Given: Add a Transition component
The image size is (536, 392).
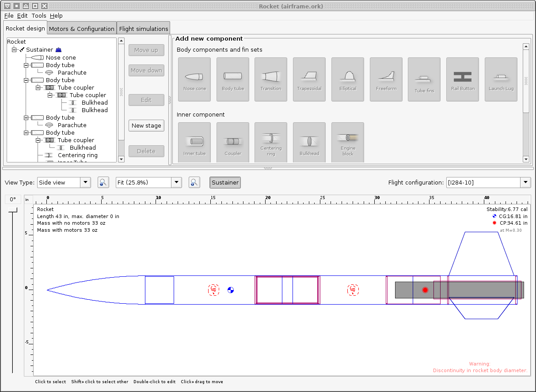Looking at the screenshot, I should tap(271, 79).
